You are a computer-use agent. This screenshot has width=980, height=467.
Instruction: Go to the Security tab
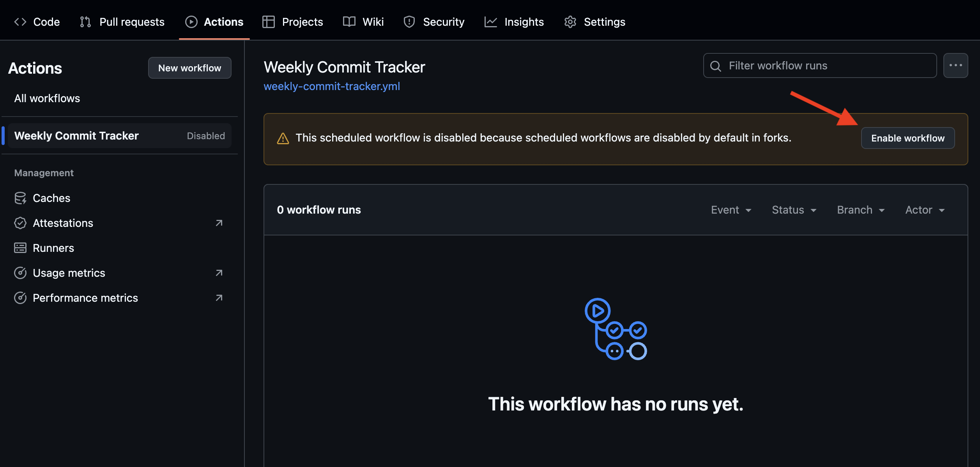coord(434,22)
